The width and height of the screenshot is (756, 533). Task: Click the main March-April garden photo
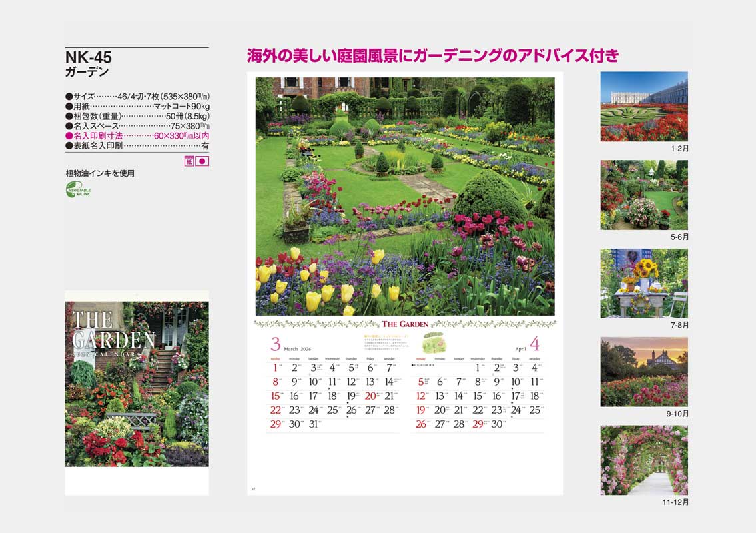[405, 197]
